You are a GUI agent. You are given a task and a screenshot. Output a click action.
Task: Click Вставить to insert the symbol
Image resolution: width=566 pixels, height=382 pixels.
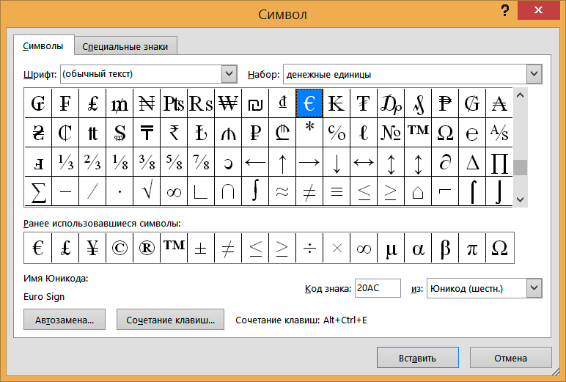click(x=418, y=358)
